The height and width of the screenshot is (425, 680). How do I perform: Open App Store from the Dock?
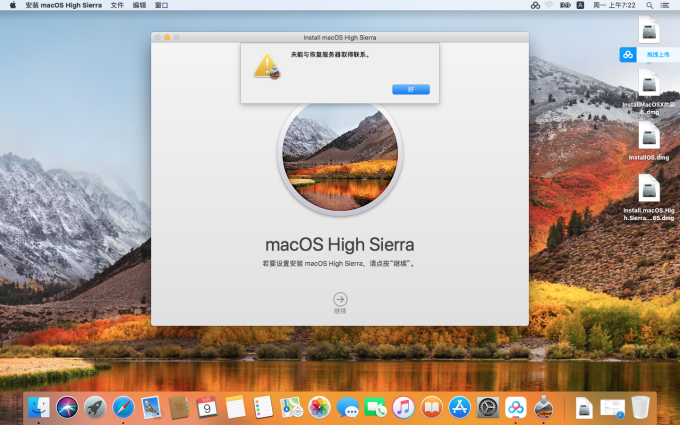point(460,408)
